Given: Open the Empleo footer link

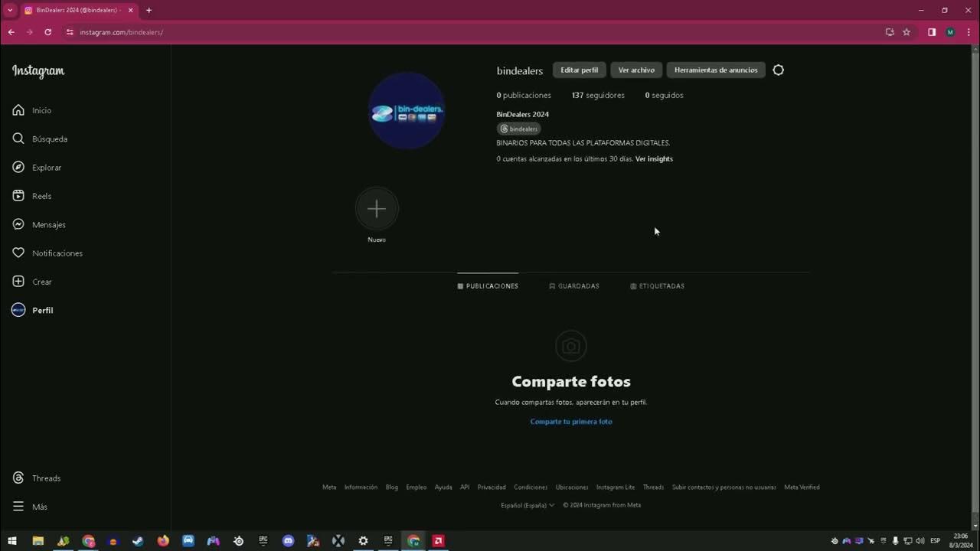Looking at the screenshot, I should tap(416, 487).
